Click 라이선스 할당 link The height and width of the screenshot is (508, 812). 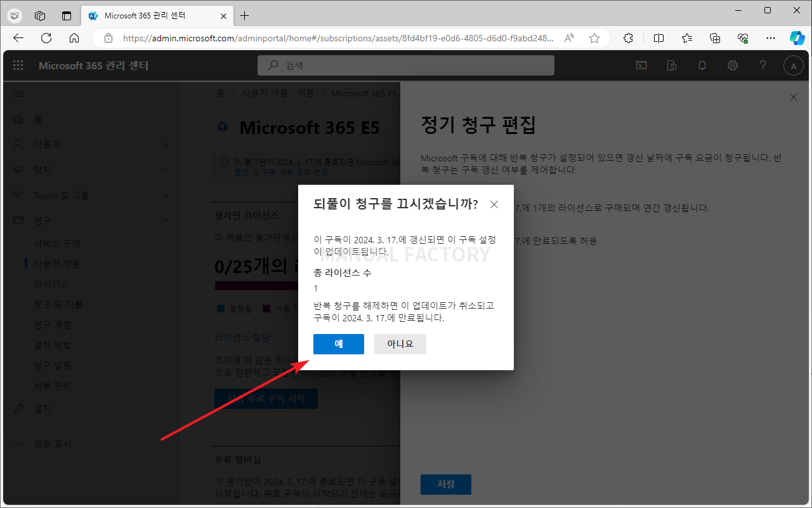(242, 337)
